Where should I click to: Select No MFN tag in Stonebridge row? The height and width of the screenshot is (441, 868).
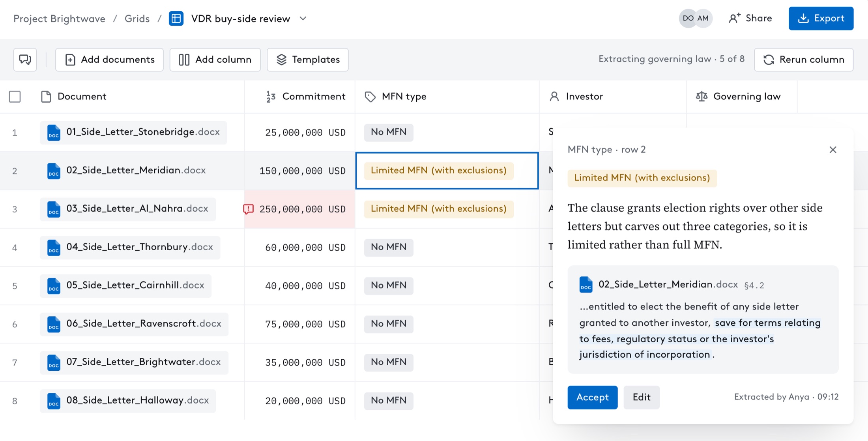click(x=389, y=132)
